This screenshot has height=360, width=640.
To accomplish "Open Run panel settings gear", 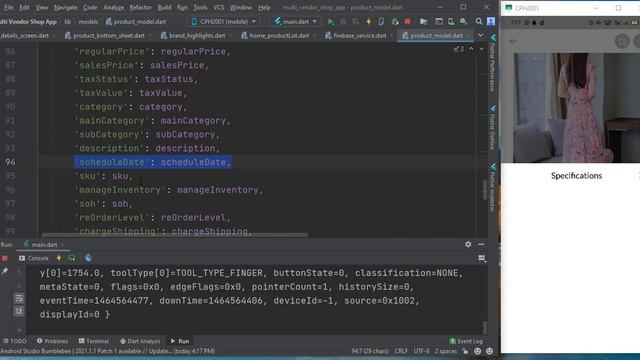I will pos(468,244).
